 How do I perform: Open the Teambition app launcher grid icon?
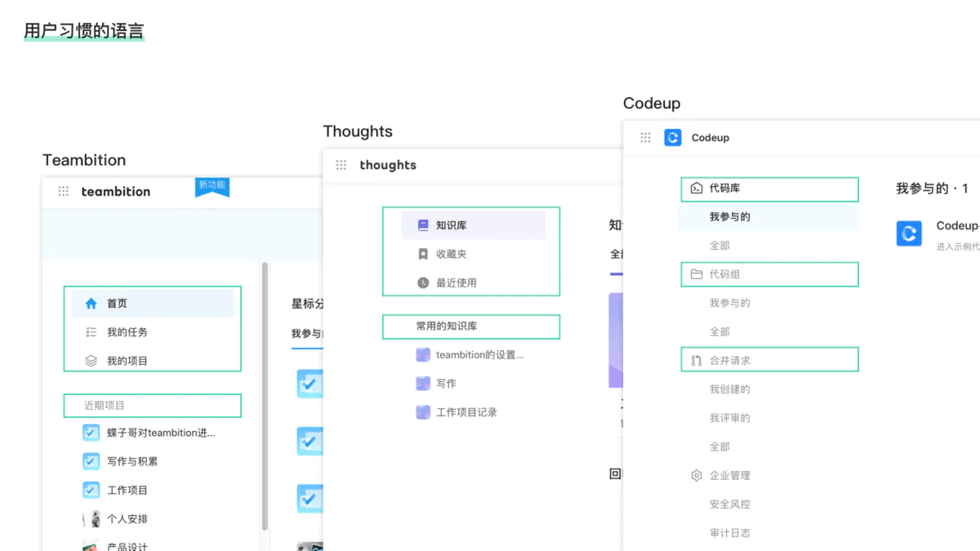(x=64, y=191)
